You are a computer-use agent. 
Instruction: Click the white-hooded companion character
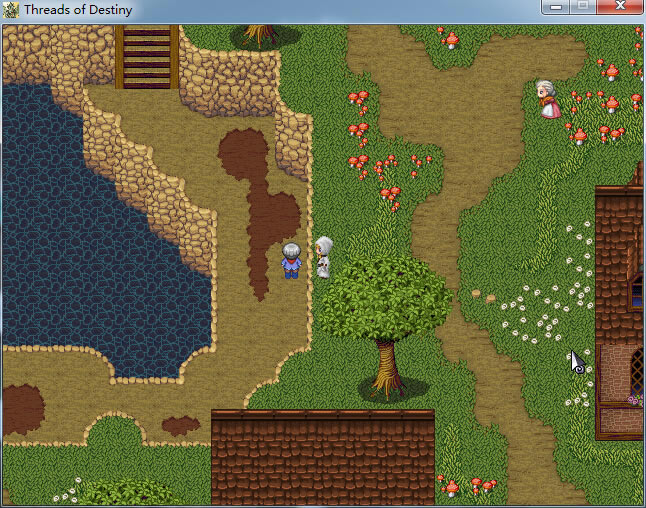[324, 257]
